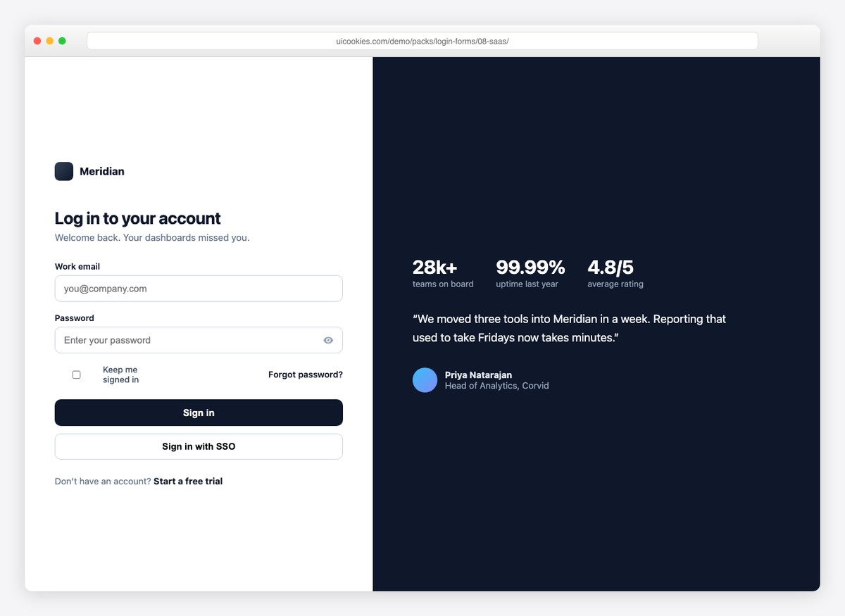Click the Work email label
The image size is (845, 616).
click(x=77, y=267)
